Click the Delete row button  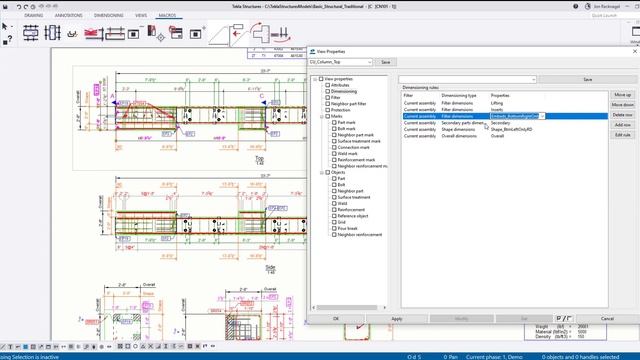[622, 115]
